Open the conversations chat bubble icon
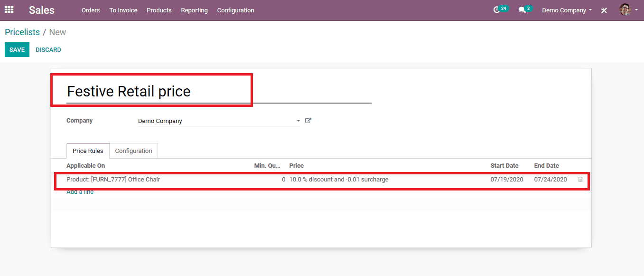644x276 pixels. [x=525, y=10]
